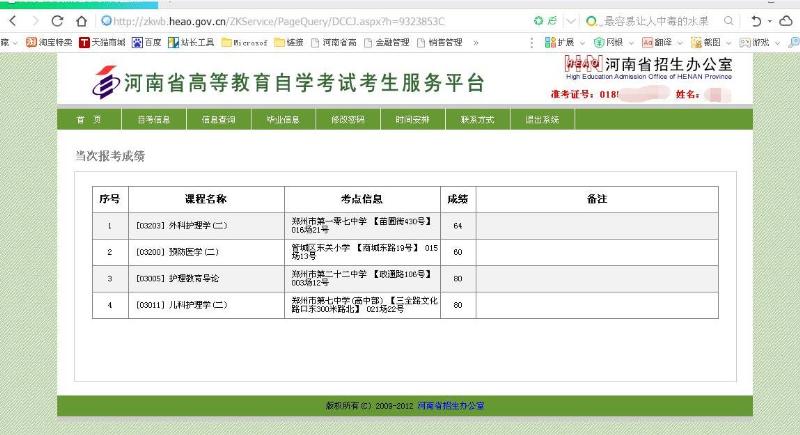Open the Microsof bookmarks folder
The width and height of the screenshot is (800, 435).
244,43
